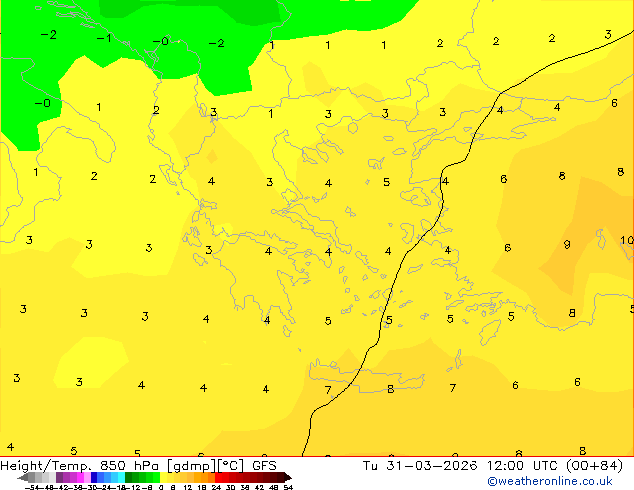The height and width of the screenshot is (490, 634).
Task: Pick the dark blue swatch at −30 in the legend
Action: coord(94,477)
